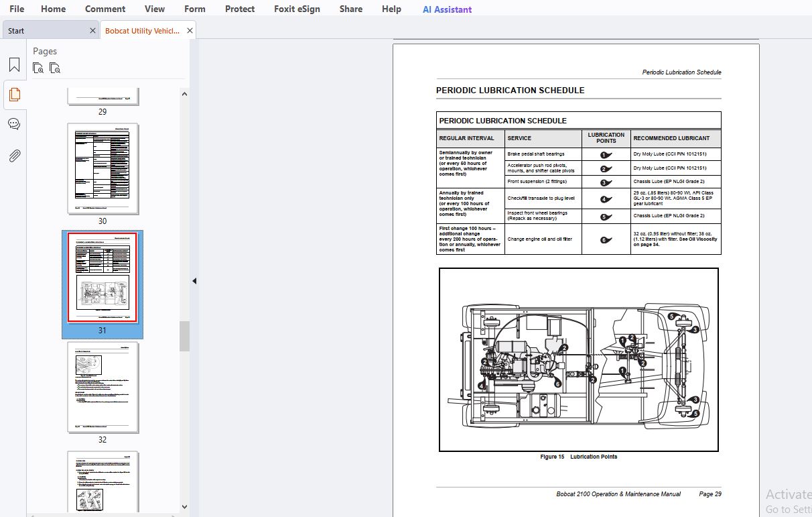Click the reduce page thumbnails icon
The width and height of the screenshot is (812, 517).
pyautogui.click(x=55, y=68)
